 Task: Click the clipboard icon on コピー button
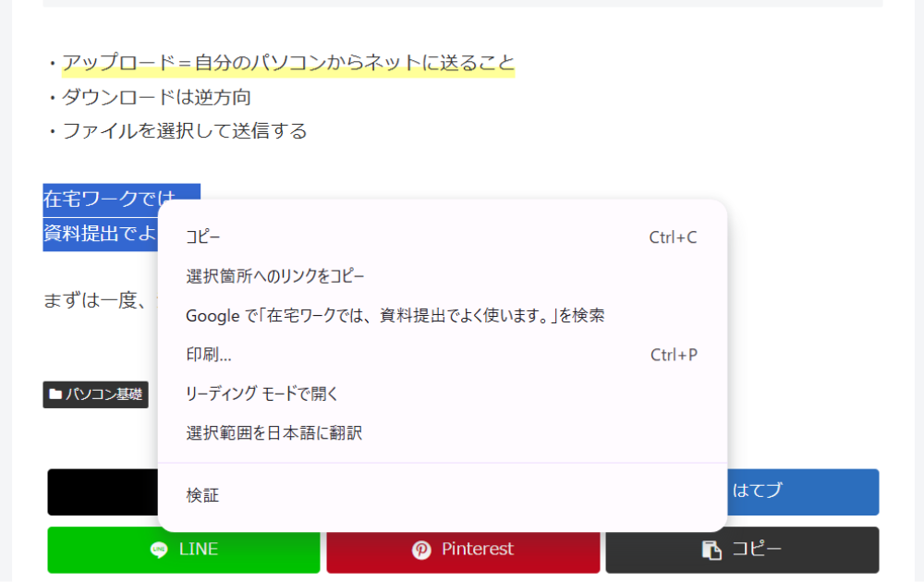coord(711,550)
